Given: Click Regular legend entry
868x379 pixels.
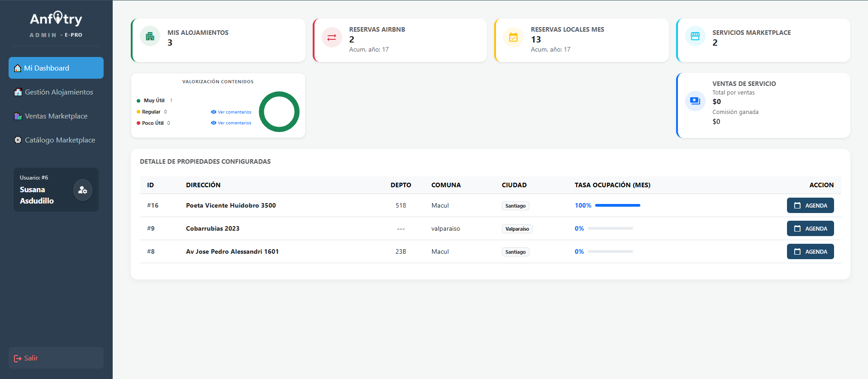Looking at the screenshot, I should click(152, 112).
